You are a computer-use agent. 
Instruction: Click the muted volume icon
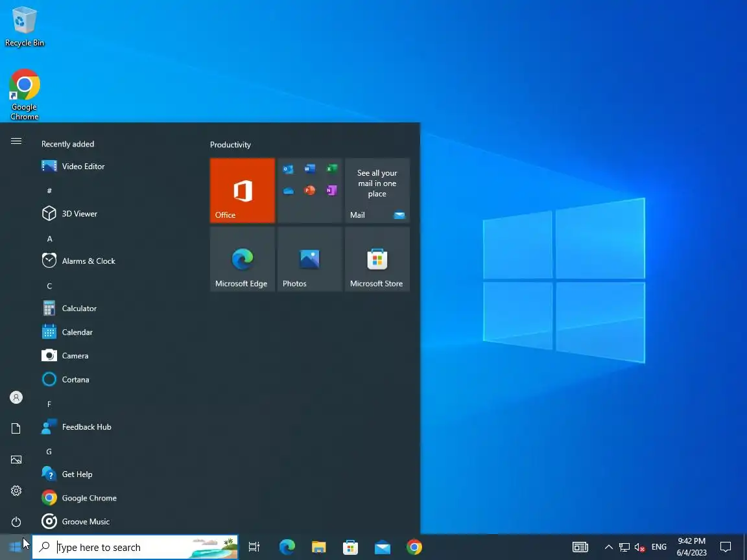pyautogui.click(x=640, y=547)
